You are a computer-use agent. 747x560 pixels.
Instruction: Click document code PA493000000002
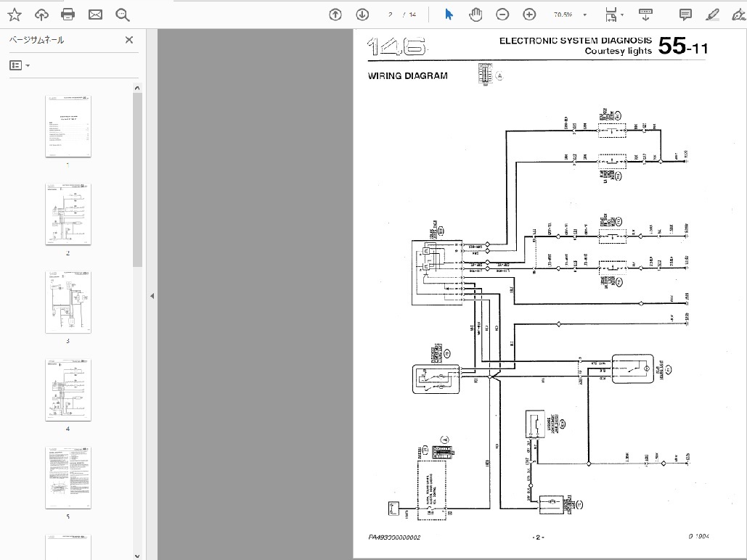coord(394,537)
